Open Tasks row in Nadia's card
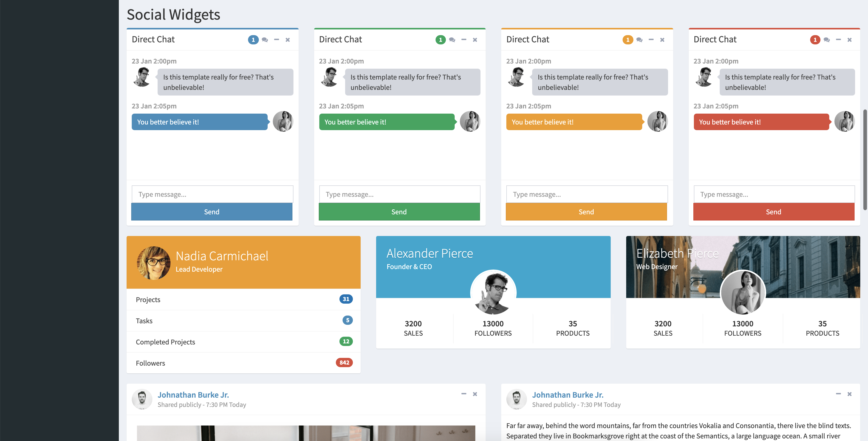 point(244,321)
